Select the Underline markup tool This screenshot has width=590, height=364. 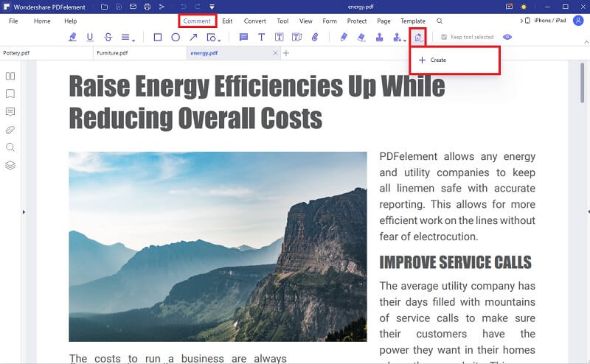(x=89, y=37)
